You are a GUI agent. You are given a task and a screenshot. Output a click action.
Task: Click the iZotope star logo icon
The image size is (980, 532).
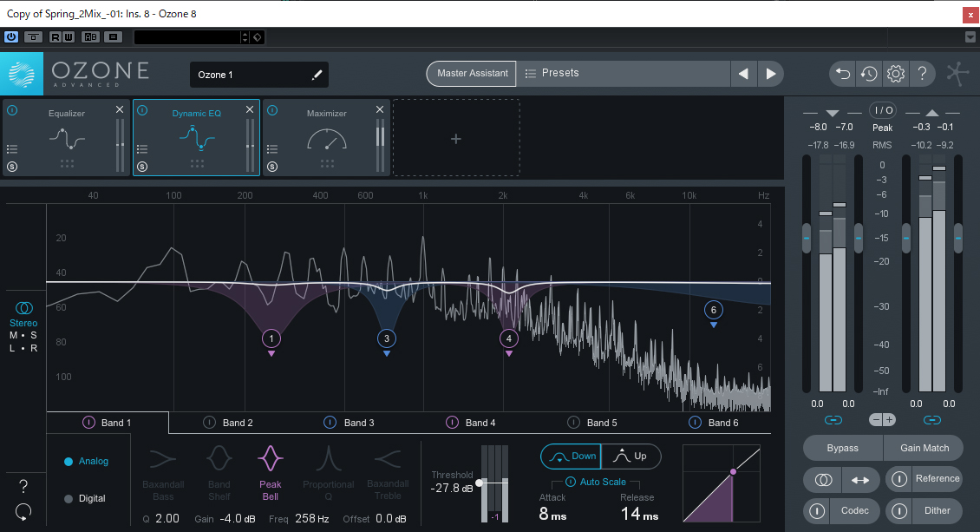click(957, 74)
